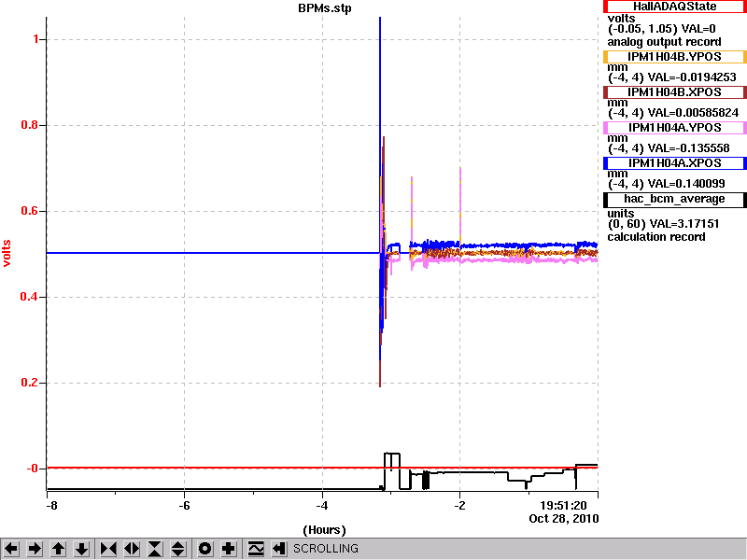Select the IPM1H04A.YPOS legend entry
The width and height of the screenshot is (747, 560).
click(674, 128)
